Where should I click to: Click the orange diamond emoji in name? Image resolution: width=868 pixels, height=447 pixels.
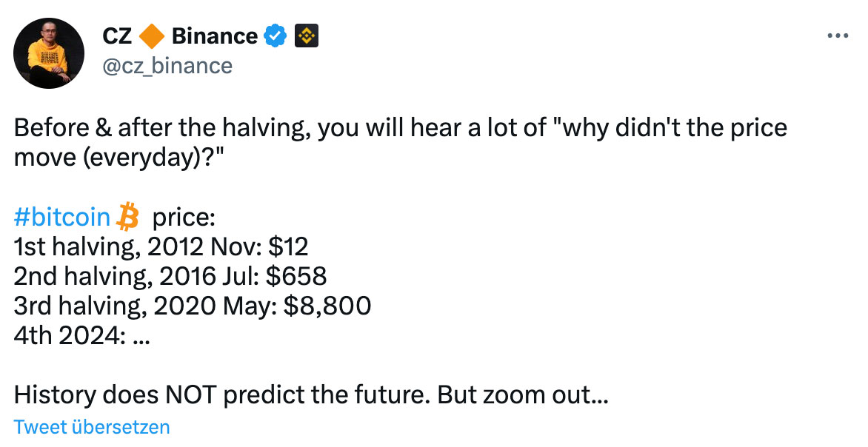[x=152, y=36]
